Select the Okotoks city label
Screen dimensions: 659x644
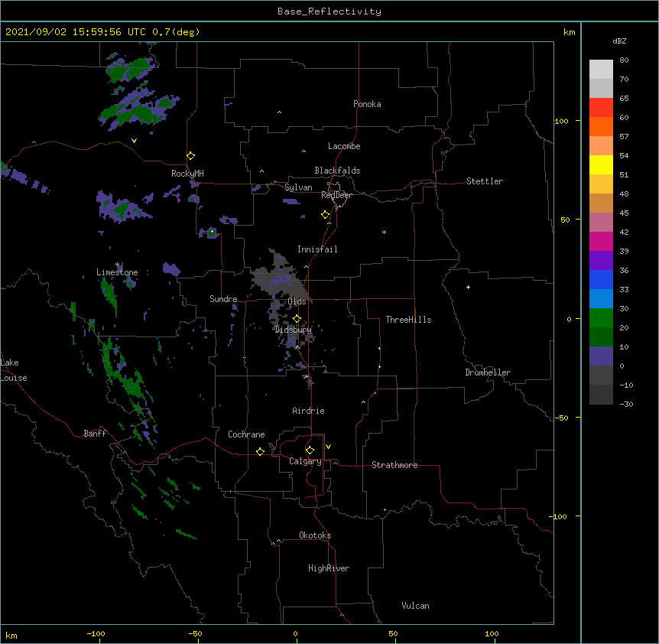pos(315,535)
